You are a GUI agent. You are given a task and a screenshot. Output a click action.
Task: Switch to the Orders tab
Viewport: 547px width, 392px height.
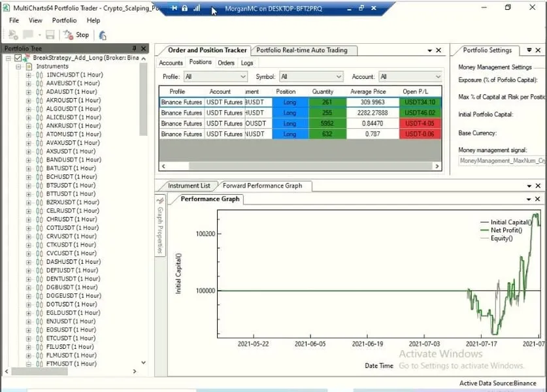pyautogui.click(x=226, y=63)
